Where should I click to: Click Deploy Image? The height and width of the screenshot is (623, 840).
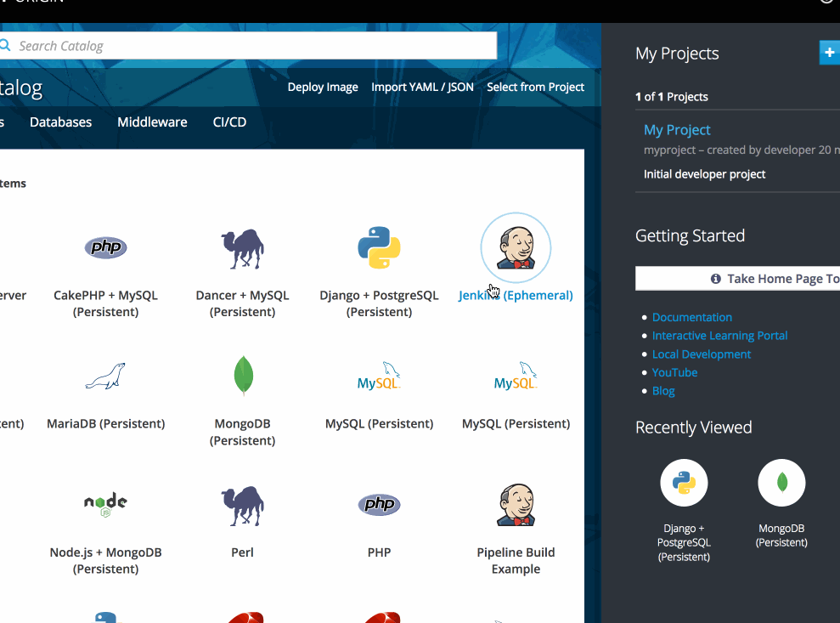coord(323,87)
